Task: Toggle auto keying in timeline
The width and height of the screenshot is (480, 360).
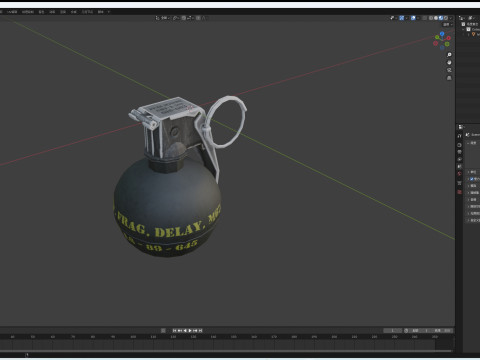Action: point(163,331)
